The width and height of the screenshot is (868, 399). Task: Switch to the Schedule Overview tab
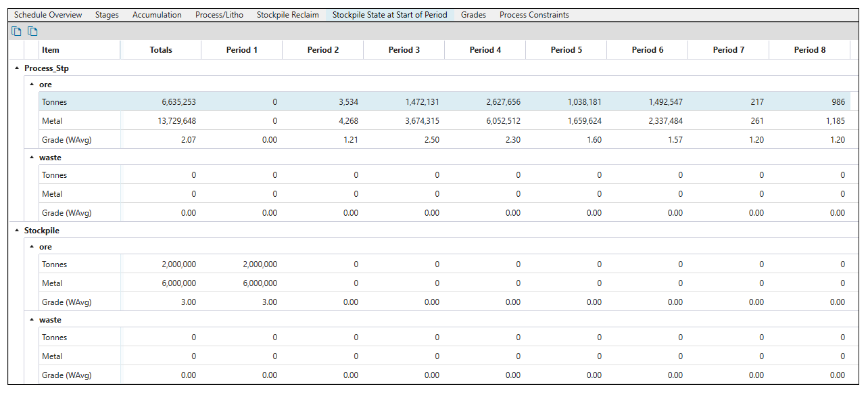[48, 15]
